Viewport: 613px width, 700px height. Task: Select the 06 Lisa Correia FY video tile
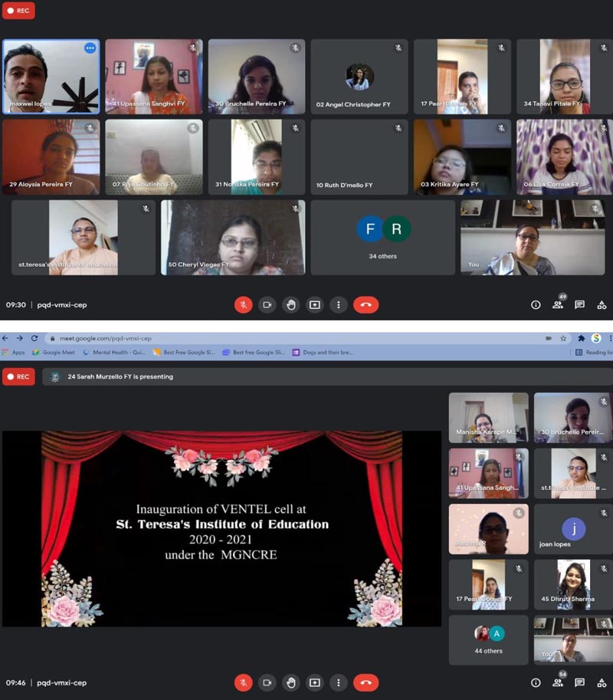(x=565, y=156)
